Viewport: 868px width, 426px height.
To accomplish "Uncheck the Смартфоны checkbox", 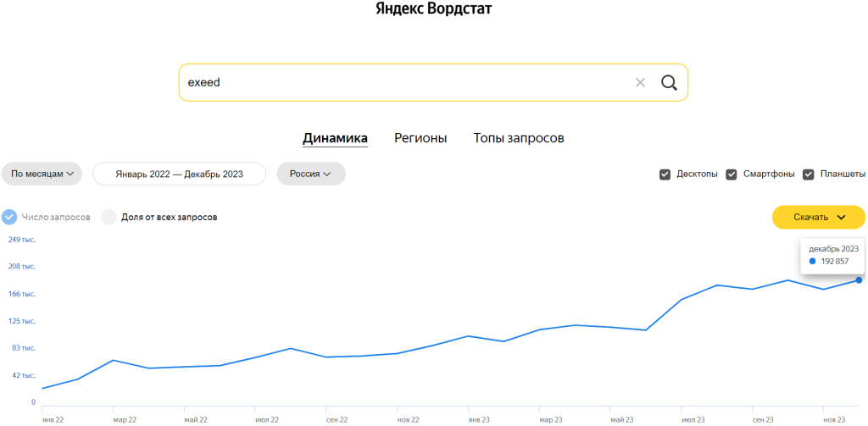I will point(732,174).
